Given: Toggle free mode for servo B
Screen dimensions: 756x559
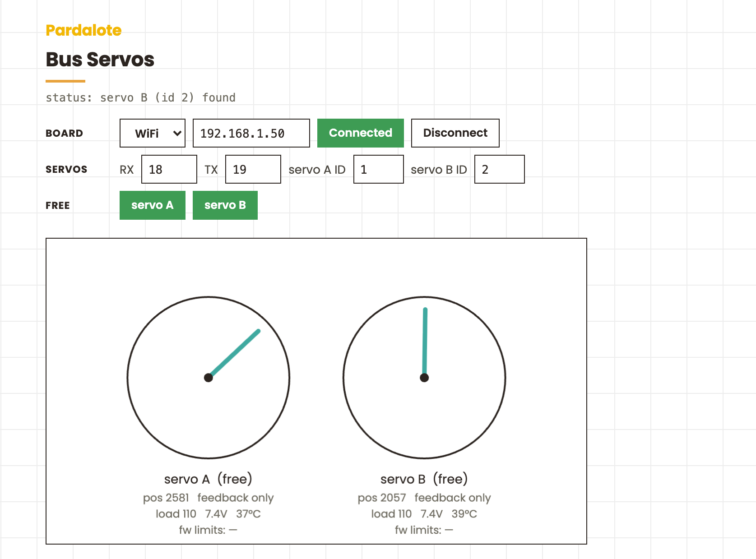Looking at the screenshot, I should pyautogui.click(x=225, y=205).
